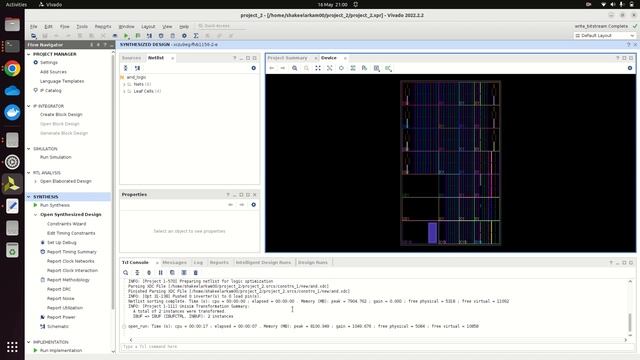Image resolution: width=640 pixels, height=360 pixels.
Task: Select the and_logic netlist root
Action: pyautogui.click(x=136, y=77)
